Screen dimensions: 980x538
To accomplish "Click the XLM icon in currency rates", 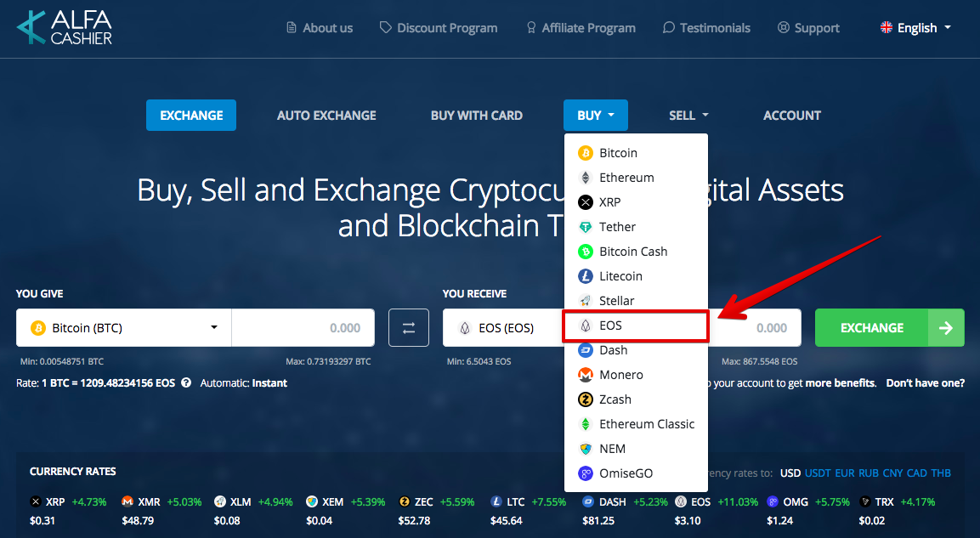I will (x=220, y=501).
